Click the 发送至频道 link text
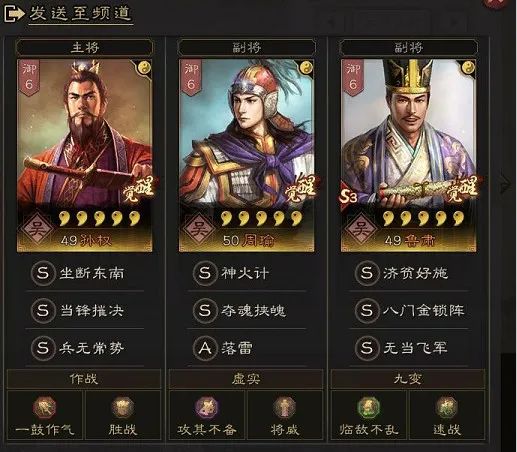 coord(80,13)
